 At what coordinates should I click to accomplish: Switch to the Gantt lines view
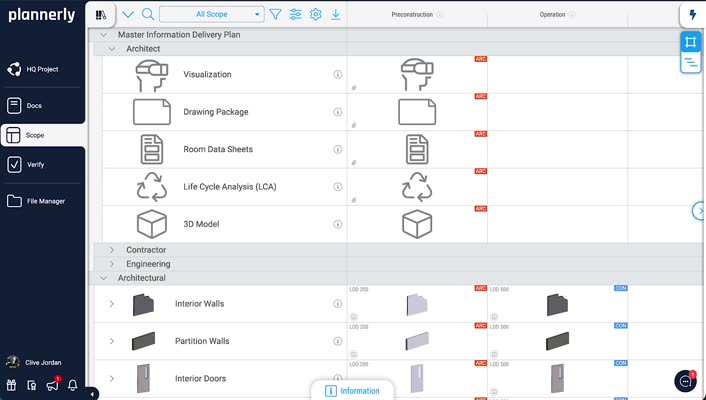[690, 63]
